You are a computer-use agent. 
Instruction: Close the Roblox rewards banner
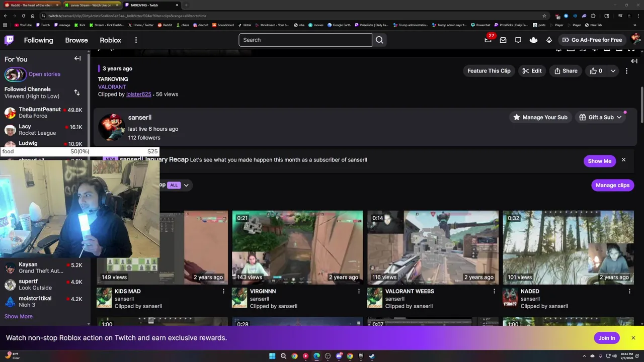(x=633, y=338)
